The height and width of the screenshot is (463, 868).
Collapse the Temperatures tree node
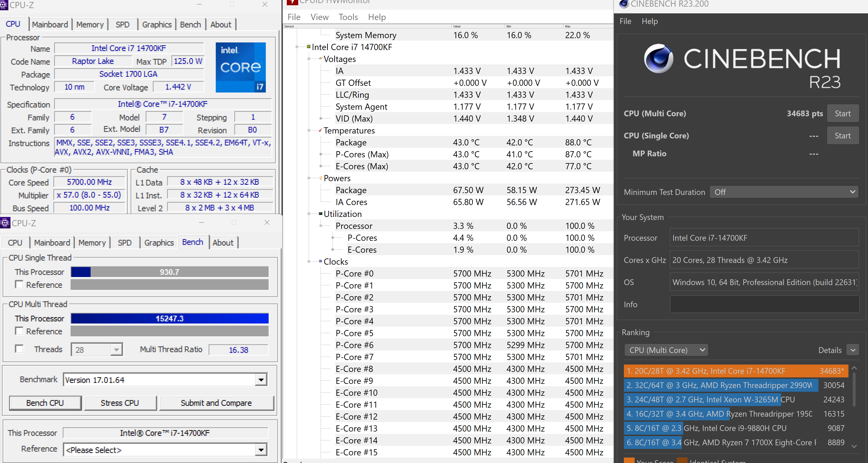click(309, 130)
